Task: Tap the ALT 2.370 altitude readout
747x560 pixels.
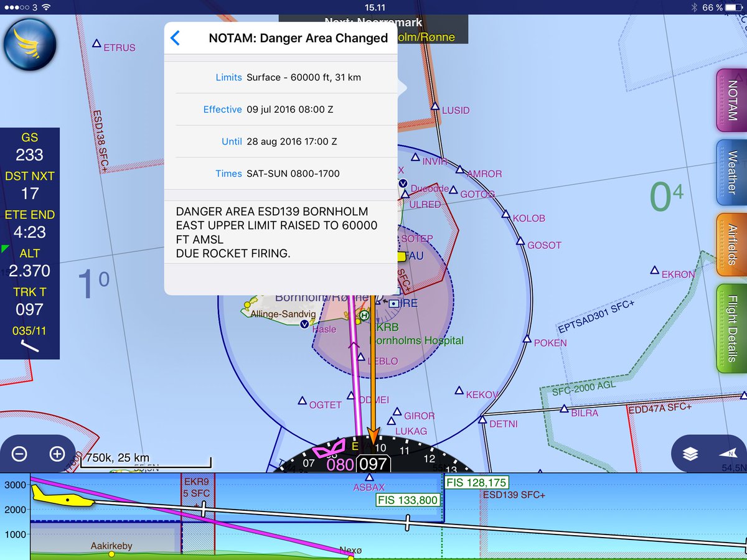Action: coord(30,263)
